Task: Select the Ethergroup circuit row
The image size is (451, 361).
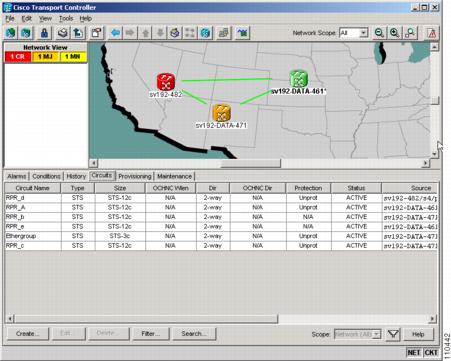Action: pyautogui.click(x=221, y=236)
